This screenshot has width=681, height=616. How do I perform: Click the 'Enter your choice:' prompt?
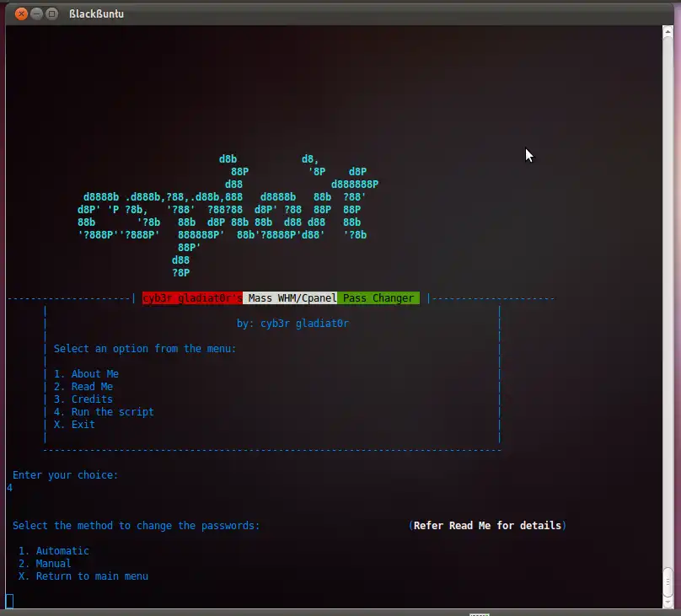(65, 475)
